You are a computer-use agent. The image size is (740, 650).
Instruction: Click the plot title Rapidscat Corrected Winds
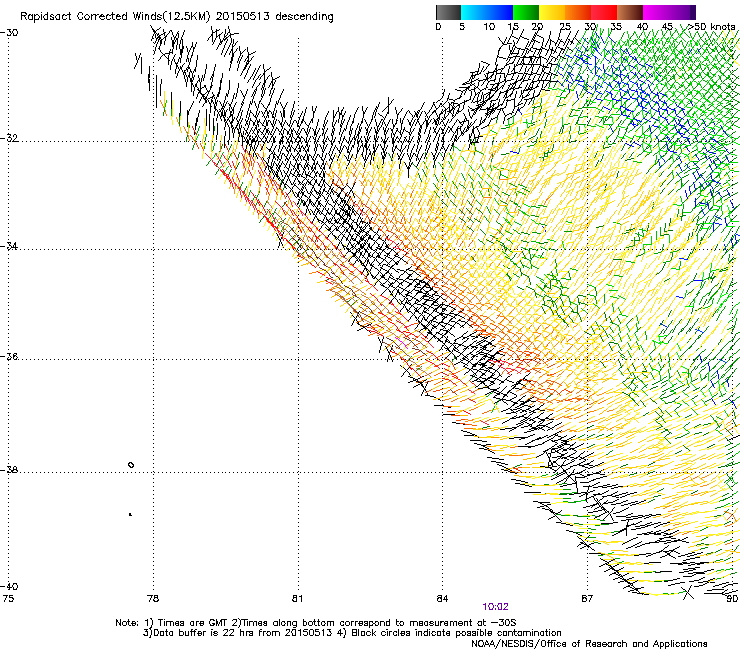tap(176, 17)
